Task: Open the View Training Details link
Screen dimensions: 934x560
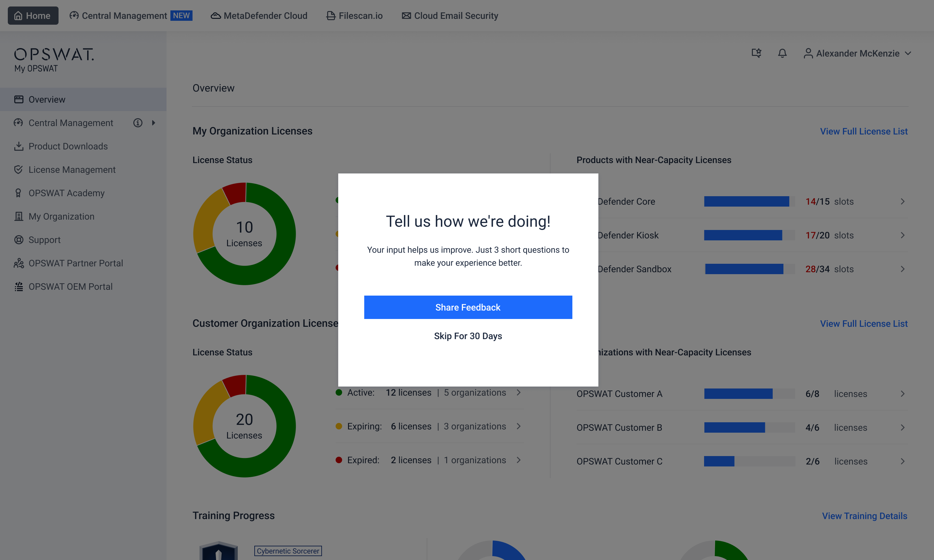Action: coord(864,516)
